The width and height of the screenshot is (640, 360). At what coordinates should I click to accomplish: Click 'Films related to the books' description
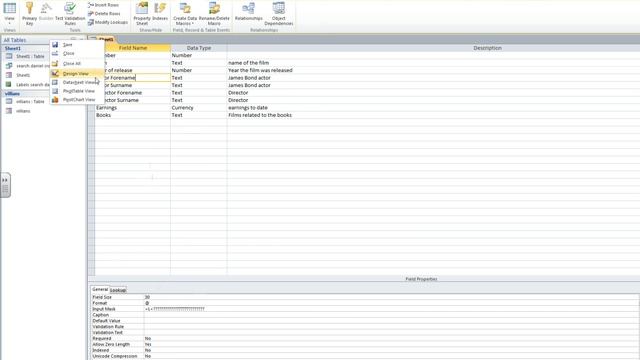[x=260, y=115]
